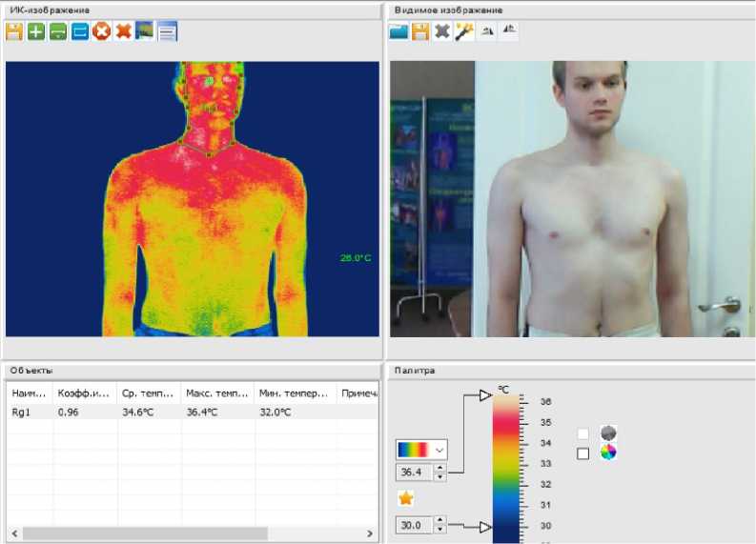
Task: Click the 'Коэфф.и...' column header
Action: 85,393
